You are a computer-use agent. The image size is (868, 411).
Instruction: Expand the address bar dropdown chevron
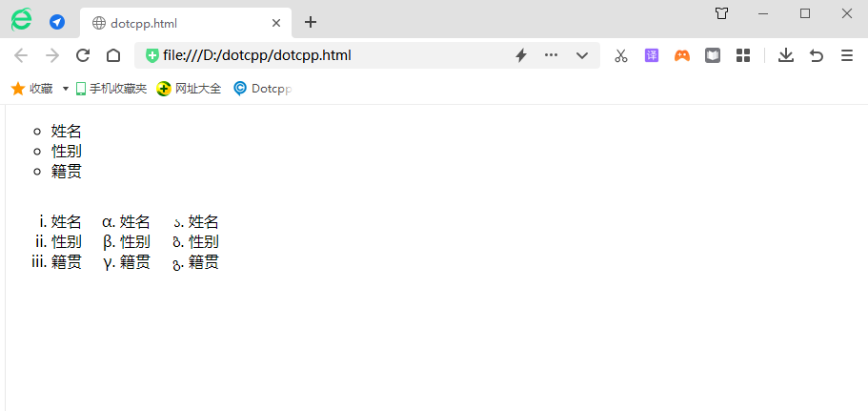coord(582,55)
